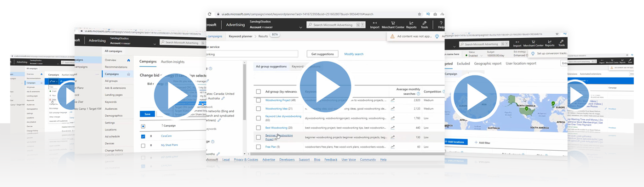Tick checkbox for Woodworking Project ad group
The width and height of the screenshot is (644, 187).
click(x=259, y=100)
